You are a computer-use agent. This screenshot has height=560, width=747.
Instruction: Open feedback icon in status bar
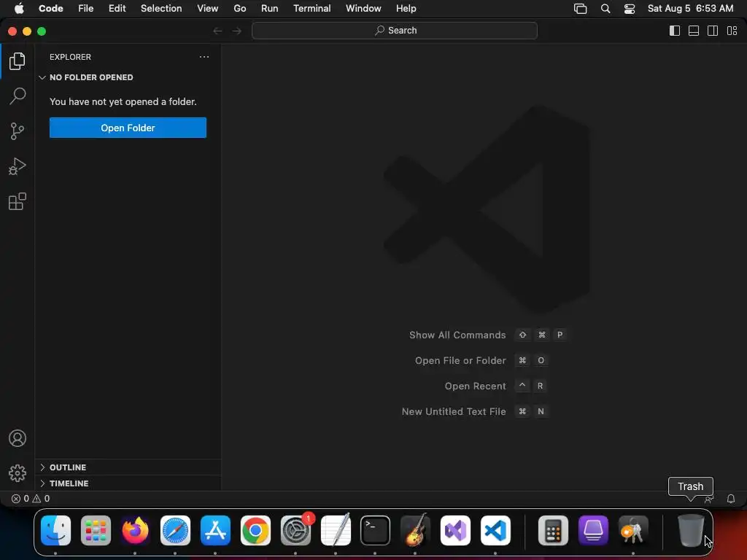pos(709,499)
